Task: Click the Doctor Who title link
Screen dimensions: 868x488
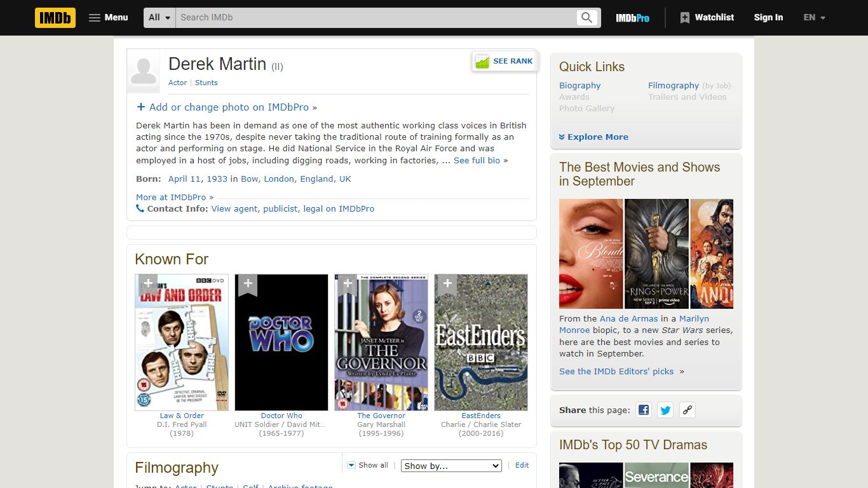Action: pos(281,416)
